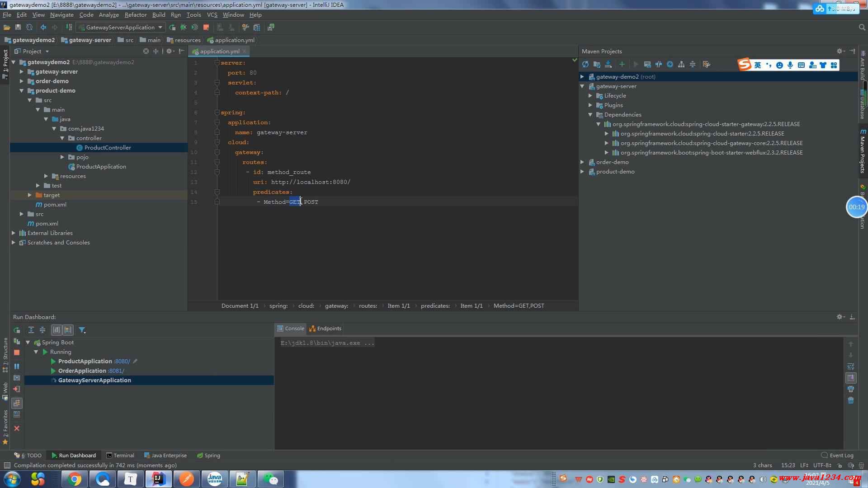Launch Chrome from Windows taskbar
The width and height of the screenshot is (868, 488).
coord(75,479)
